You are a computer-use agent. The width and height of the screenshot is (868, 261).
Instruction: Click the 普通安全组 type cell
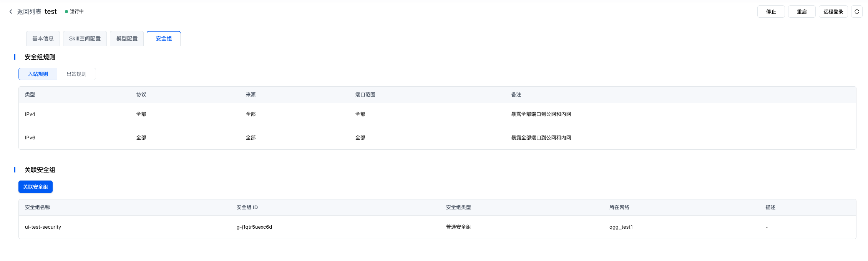[x=458, y=227]
